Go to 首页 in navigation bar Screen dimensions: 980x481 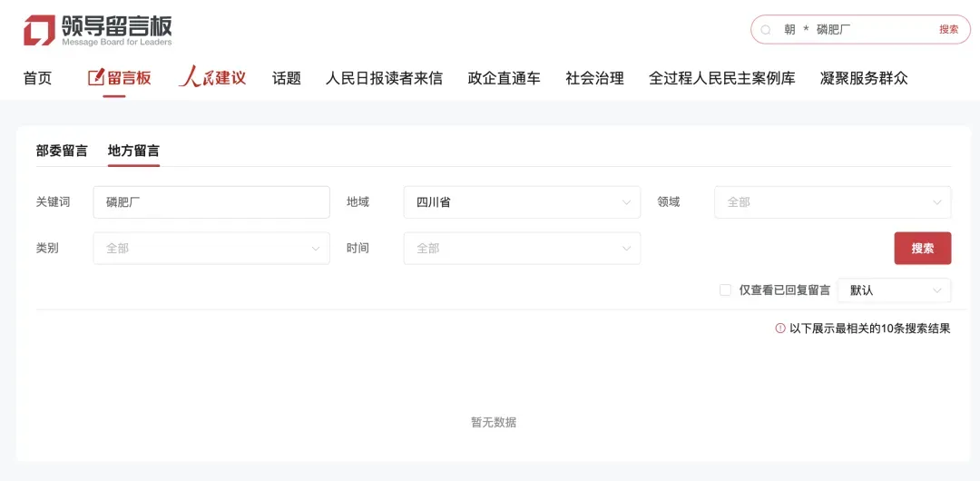pos(37,78)
